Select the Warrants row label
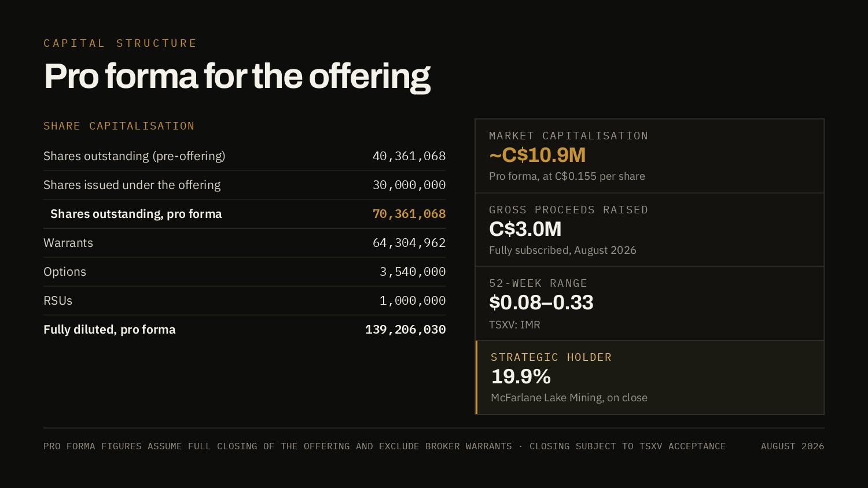This screenshot has height=488, width=868. click(x=68, y=243)
